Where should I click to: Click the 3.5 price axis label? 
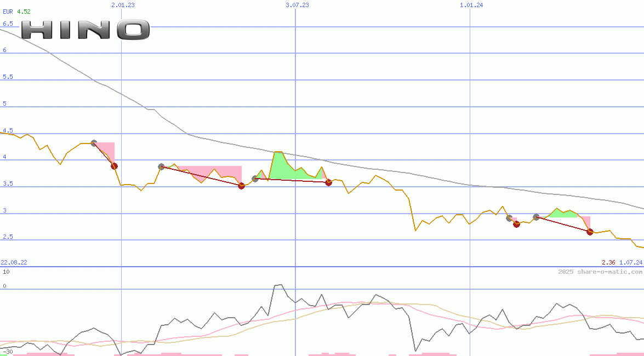pyautogui.click(x=8, y=183)
